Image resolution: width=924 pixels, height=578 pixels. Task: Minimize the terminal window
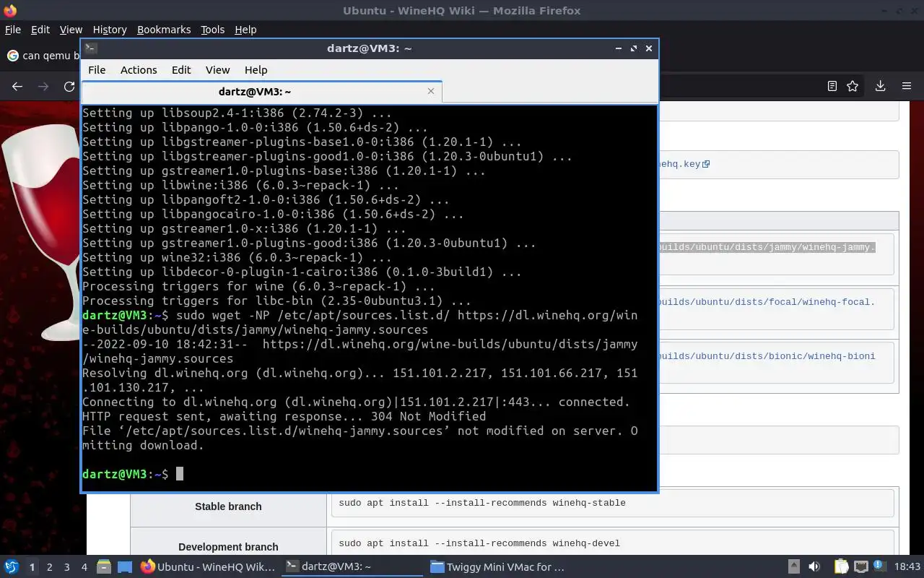[x=619, y=48]
